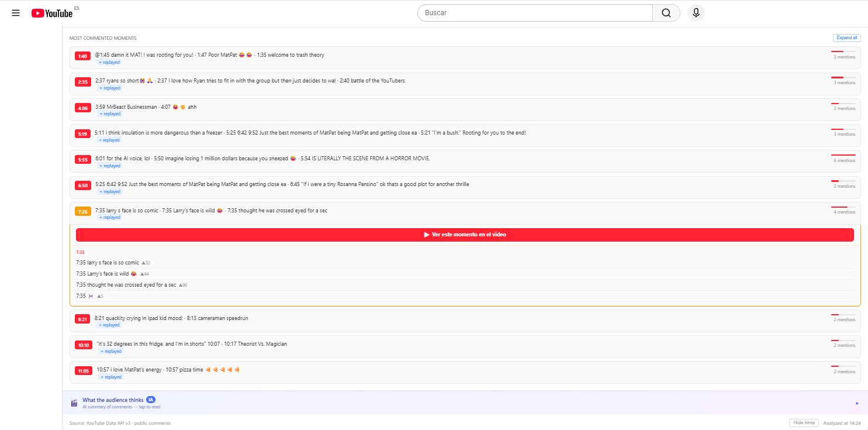
Task: Click '3 mentions' label on the 2:35 row
Action: click(845, 82)
